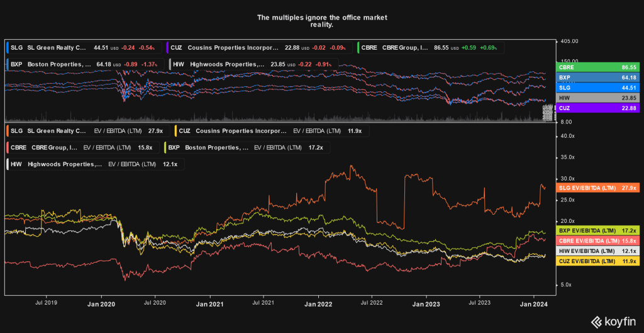This screenshot has height=333, width=644.
Task: Select the BXP EV/EBITDA 17.2x legend item
Action: coord(245,147)
